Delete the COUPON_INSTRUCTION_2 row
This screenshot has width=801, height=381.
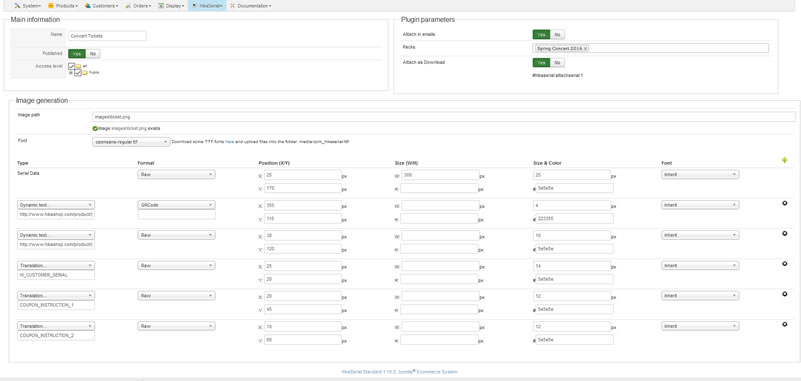pyautogui.click(x=785, y=324)
